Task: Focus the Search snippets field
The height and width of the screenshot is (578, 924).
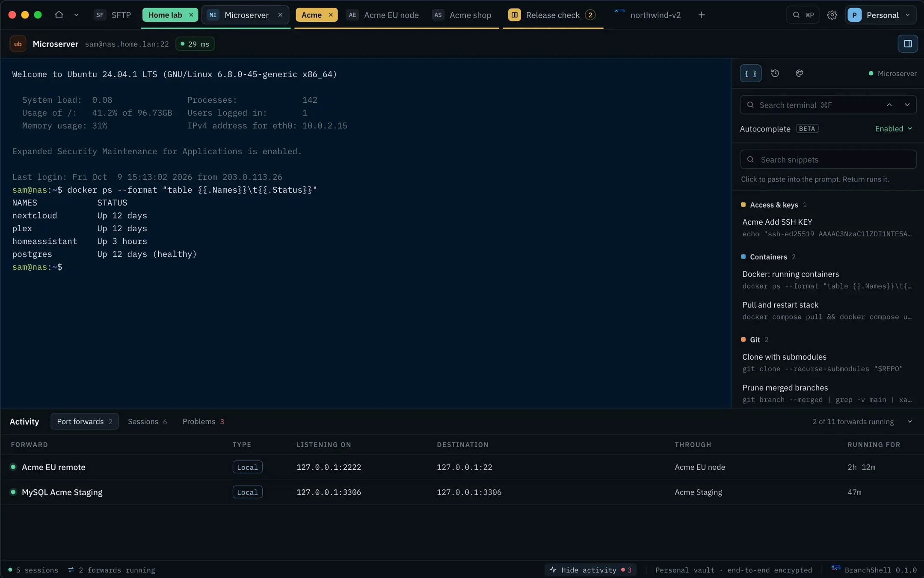Action: [828, 160]
